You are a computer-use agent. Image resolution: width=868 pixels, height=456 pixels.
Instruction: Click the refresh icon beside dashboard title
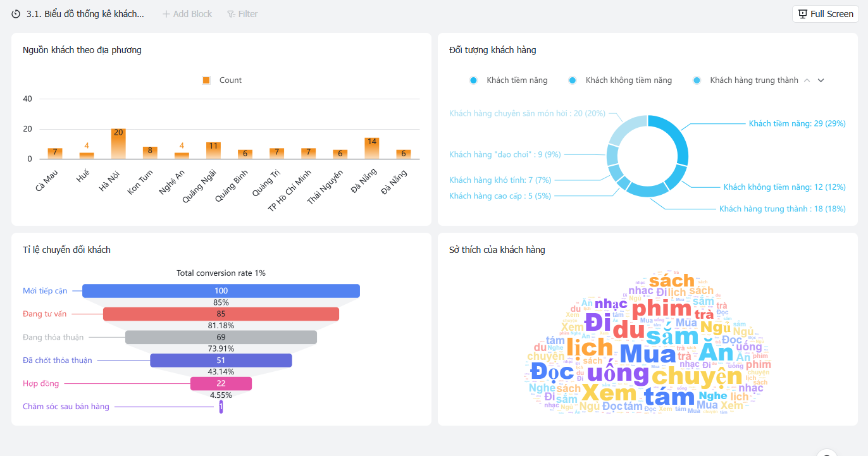click(x=16, y=14)
